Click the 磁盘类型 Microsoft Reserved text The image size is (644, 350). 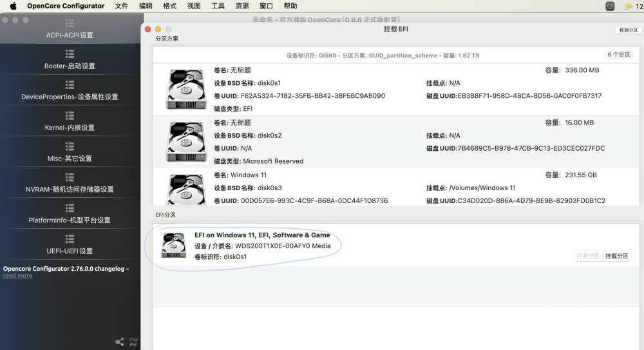259,161
